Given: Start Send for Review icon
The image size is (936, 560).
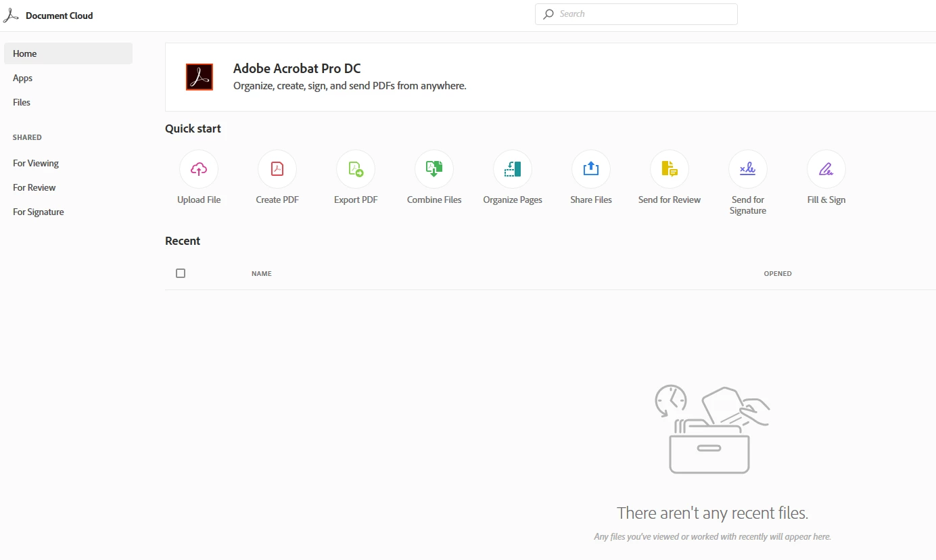Looking at the screenshot, I should coord(670,169).
